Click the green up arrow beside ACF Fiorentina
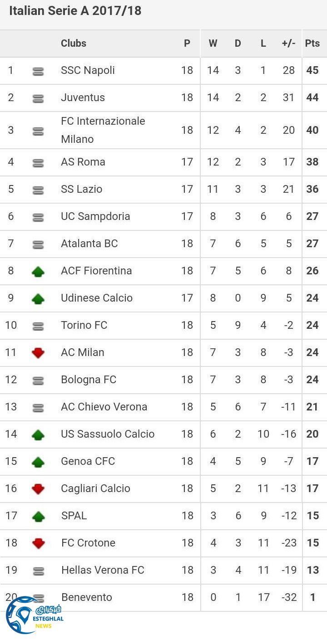 click(38, 271)
